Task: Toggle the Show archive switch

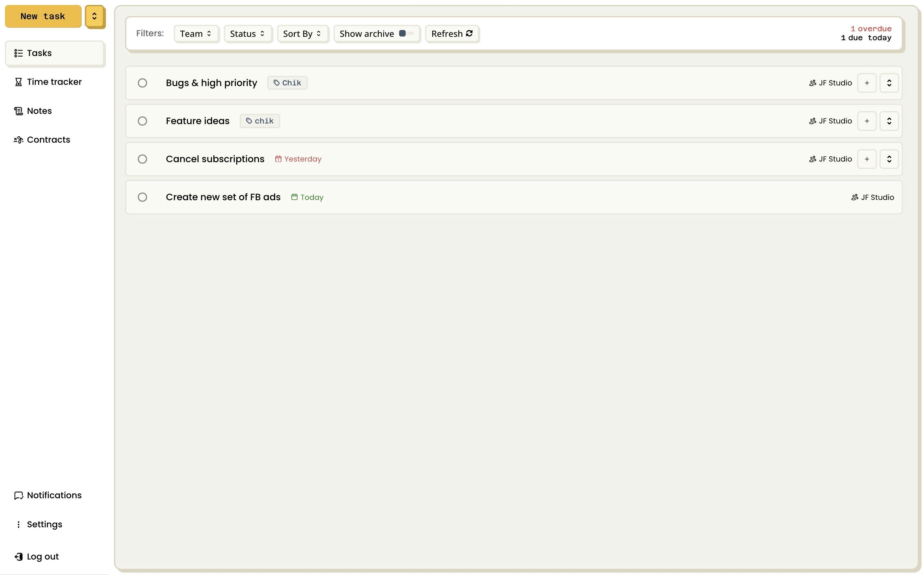Action: pyautogui.click(x=406, y=33)
